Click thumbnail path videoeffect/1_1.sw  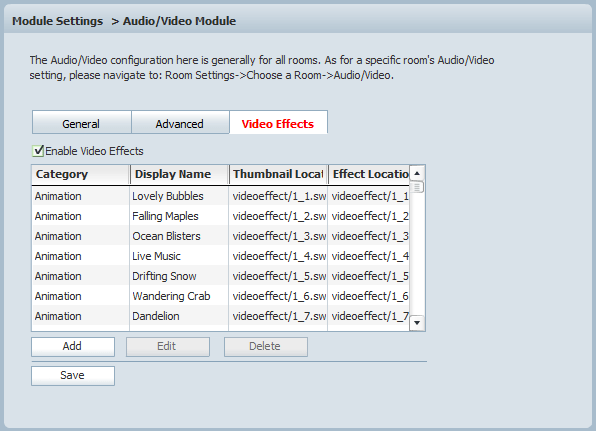pos(278,196)
